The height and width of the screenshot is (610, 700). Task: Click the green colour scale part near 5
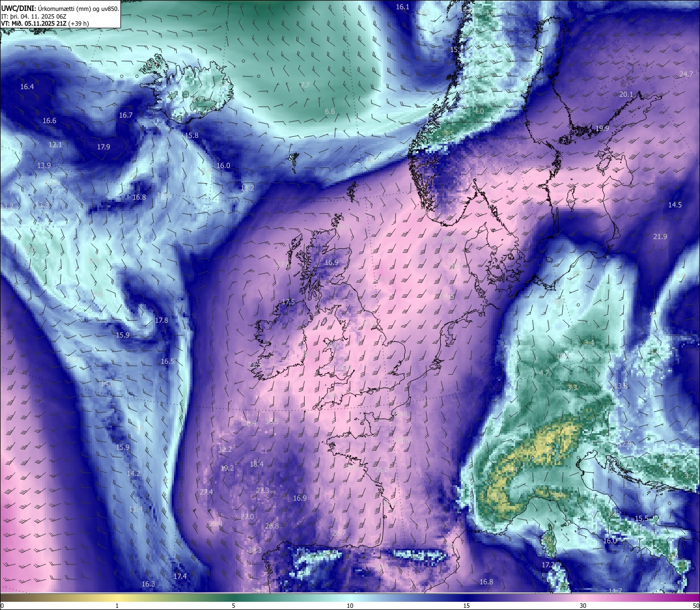click(234, 597)
